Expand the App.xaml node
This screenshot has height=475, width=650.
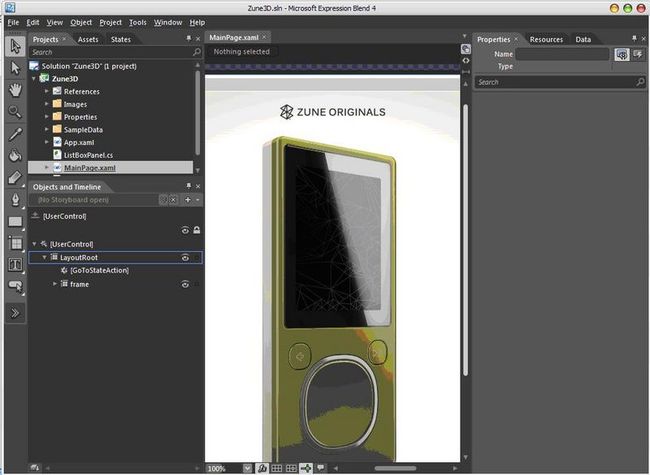47,142
